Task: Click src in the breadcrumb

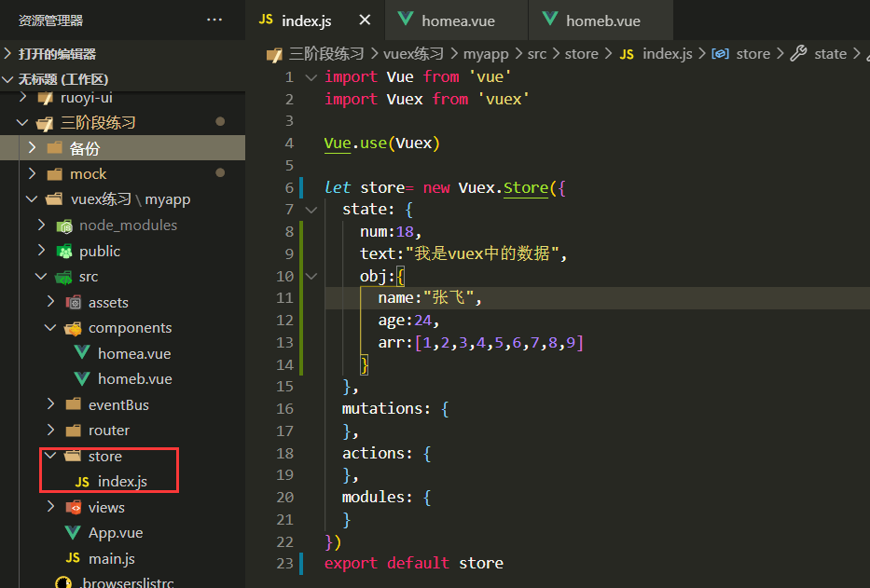Action: point(536,54)
